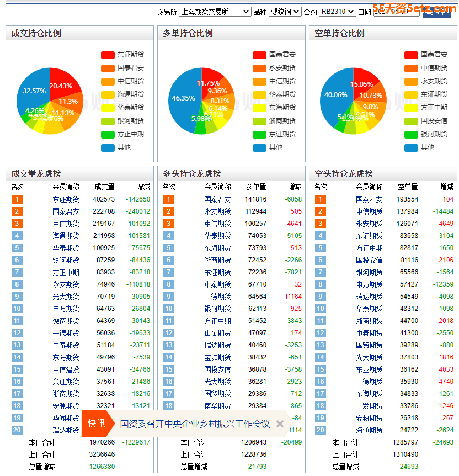Open 海通期货 in 成交量龙虎榜 rank 4
This screenshot has width=459, height=476.
click(x=66, y=236)
